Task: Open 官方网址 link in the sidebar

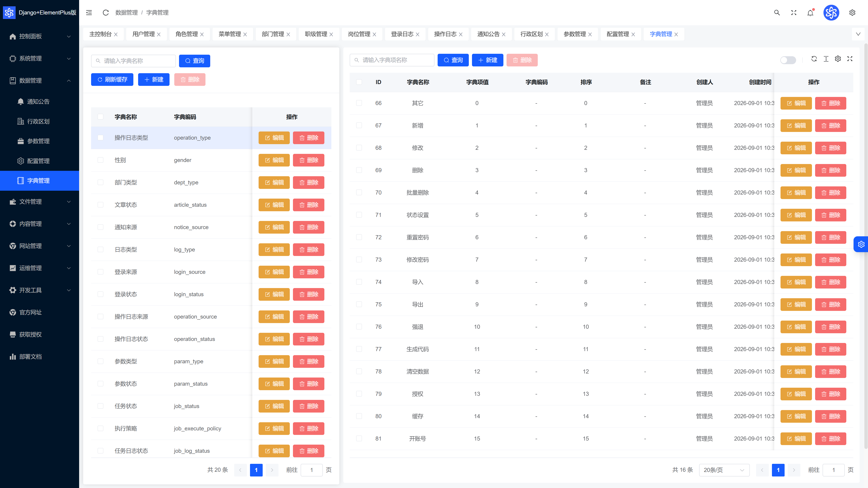Action: [x=39, y=312]
